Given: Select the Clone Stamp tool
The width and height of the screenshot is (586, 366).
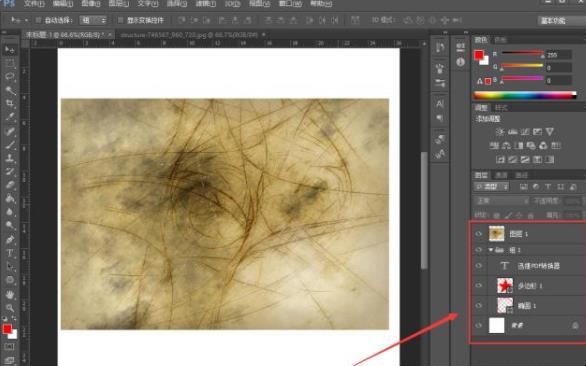Looking at the screenshot, I should point(10,158).
